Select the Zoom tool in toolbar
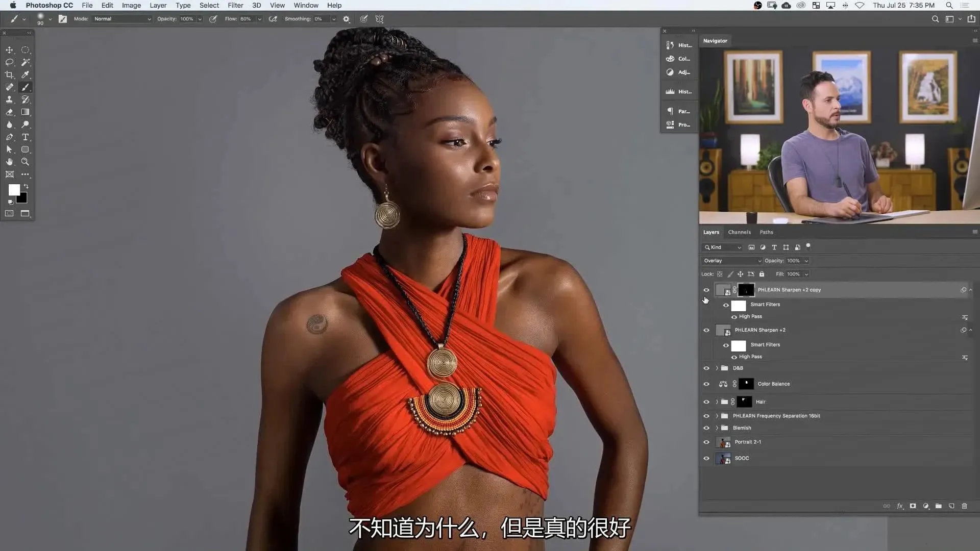Screen dimensions: 980x551 click(x=25, y=162)
